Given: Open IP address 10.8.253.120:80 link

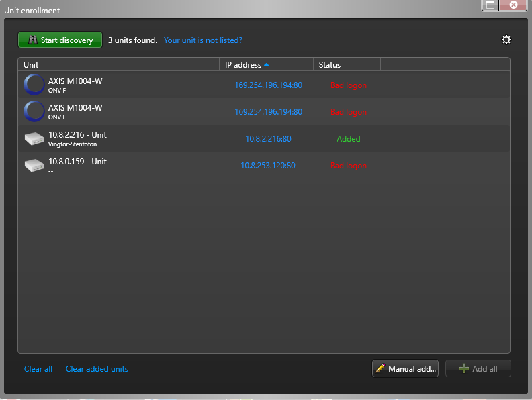Looking at the screenshot, I should 268,166.
